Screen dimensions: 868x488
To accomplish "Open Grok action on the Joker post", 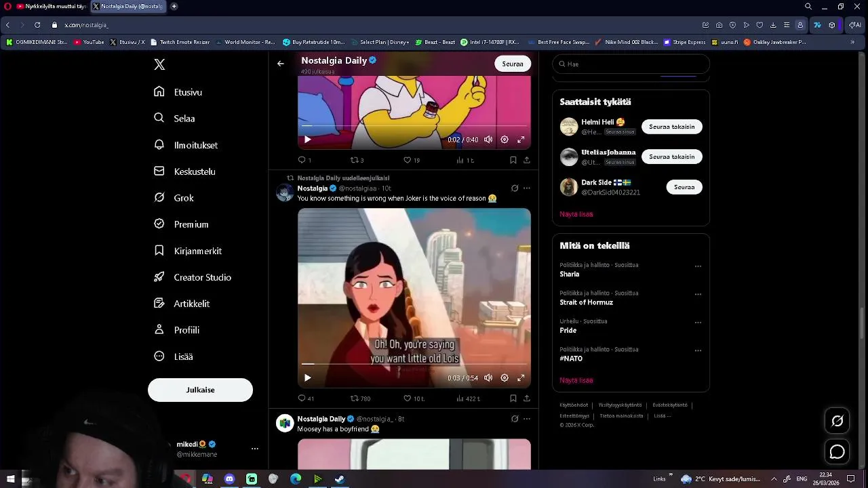I will tap(515, 188).
